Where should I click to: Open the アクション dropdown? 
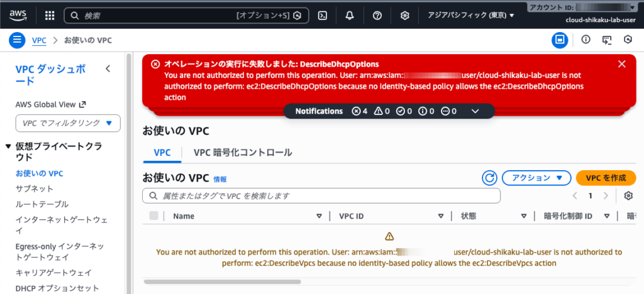pos(536,178)
